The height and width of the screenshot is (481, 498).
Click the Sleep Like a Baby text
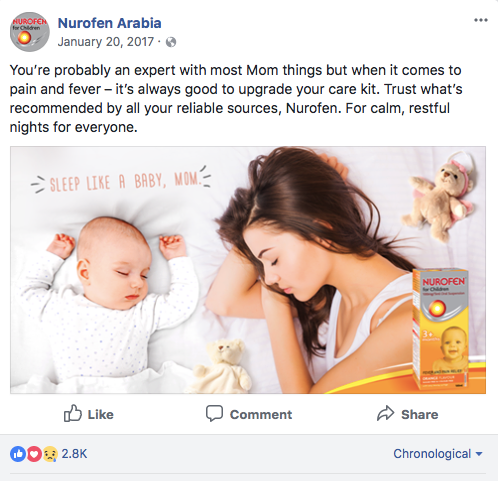[121, 181]
